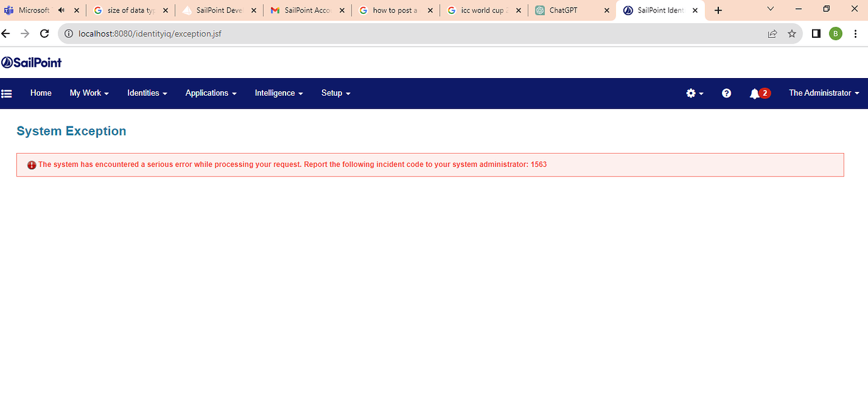Click the browser profile avatar
The width and height of the screenshot is (868, 418).
pyautogui.click(x=835, y=33)
